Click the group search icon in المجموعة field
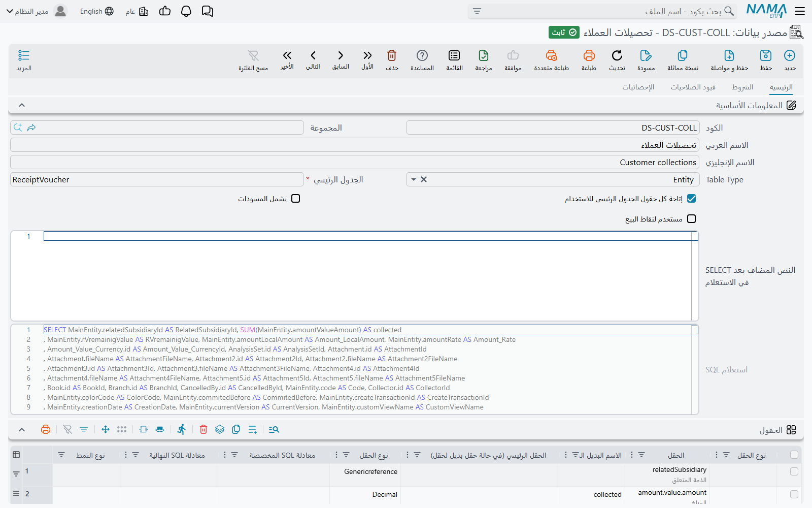The image size is (812, 508). coord(18,128)
